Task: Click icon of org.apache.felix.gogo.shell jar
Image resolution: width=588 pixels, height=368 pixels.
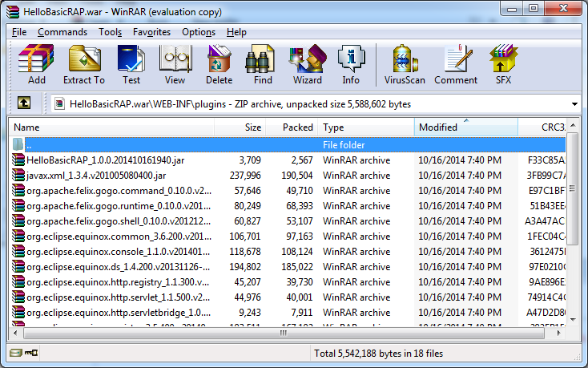Action: point(18,220)
